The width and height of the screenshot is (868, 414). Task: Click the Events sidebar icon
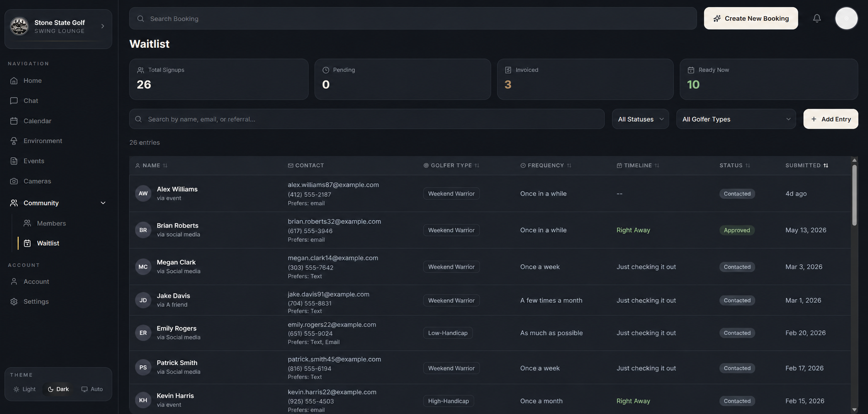14,161
